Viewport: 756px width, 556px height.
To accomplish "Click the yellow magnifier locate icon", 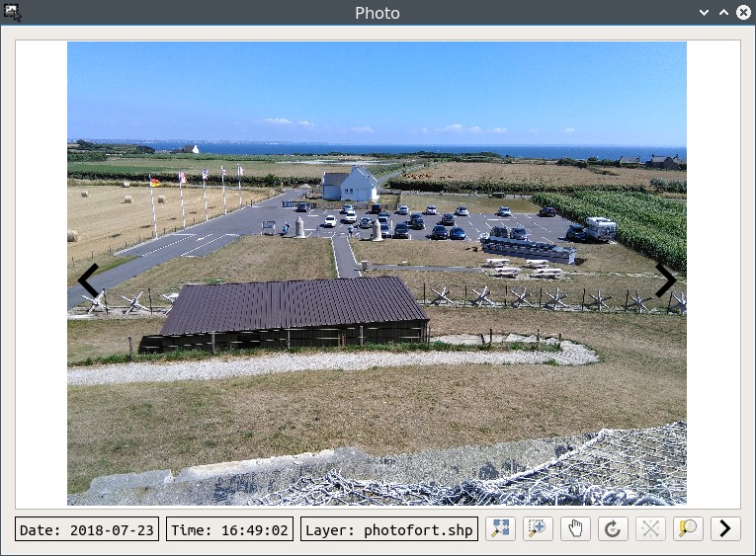I will click(687, 528).
